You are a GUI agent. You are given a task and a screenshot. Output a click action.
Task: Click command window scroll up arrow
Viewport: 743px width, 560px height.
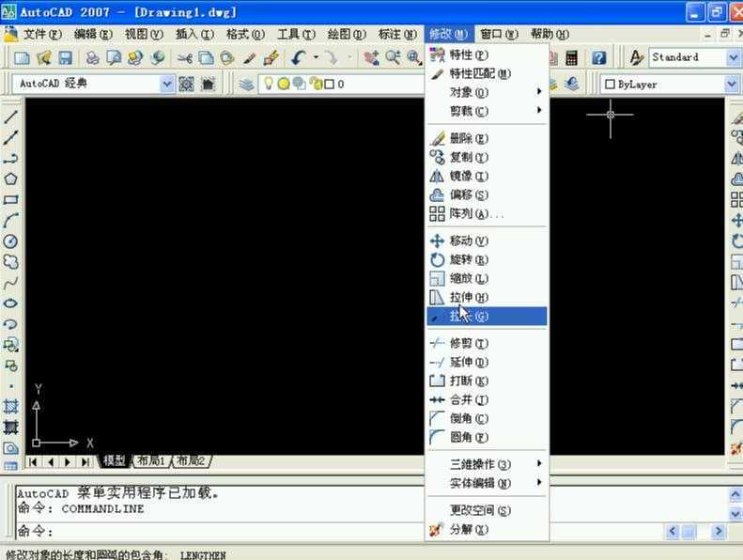[x=735, y=495]
